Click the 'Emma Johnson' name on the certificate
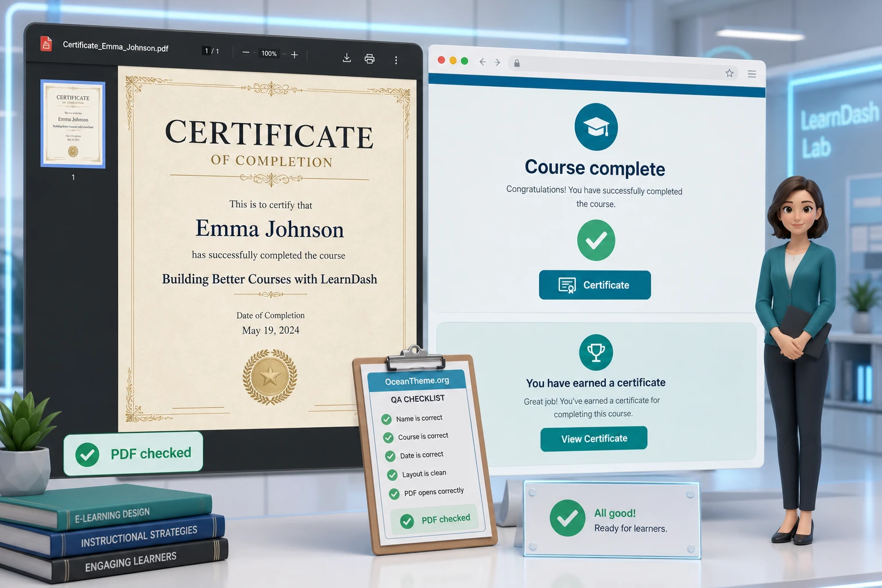 pos(269,229)
